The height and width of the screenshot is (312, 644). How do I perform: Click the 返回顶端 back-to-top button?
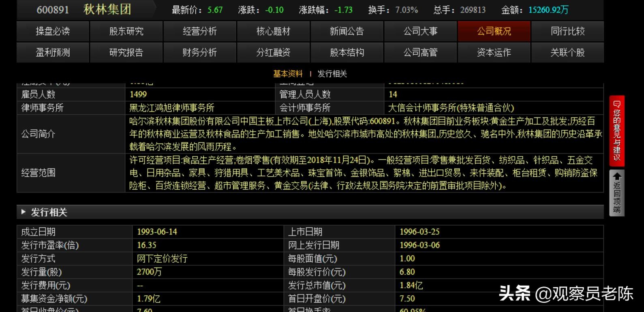click(617, 193)
